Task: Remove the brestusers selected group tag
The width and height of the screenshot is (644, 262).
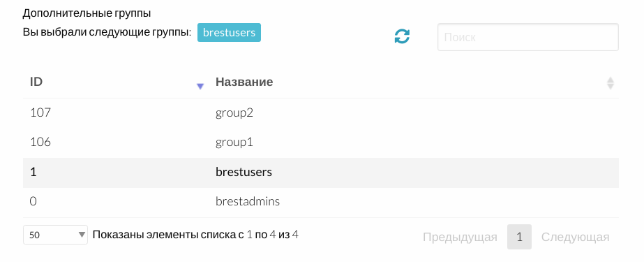Action: click(229, 33)
